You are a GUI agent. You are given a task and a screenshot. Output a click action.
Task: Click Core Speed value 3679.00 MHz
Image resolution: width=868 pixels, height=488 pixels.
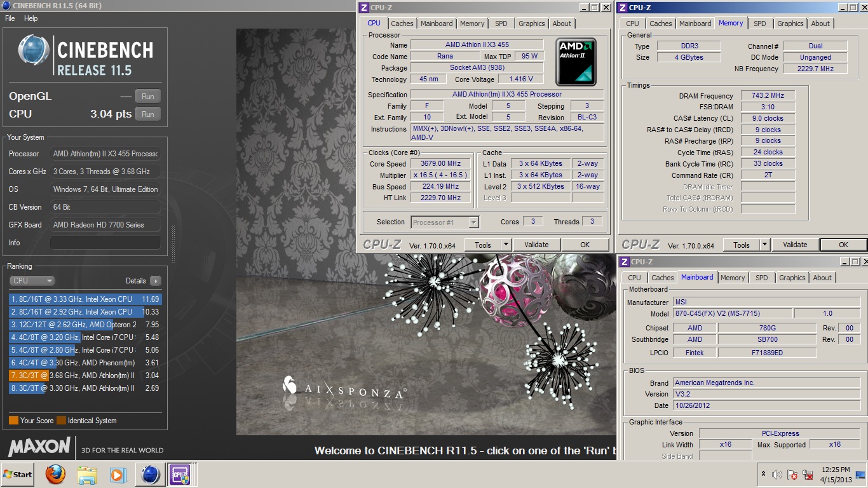pos(441,164)
